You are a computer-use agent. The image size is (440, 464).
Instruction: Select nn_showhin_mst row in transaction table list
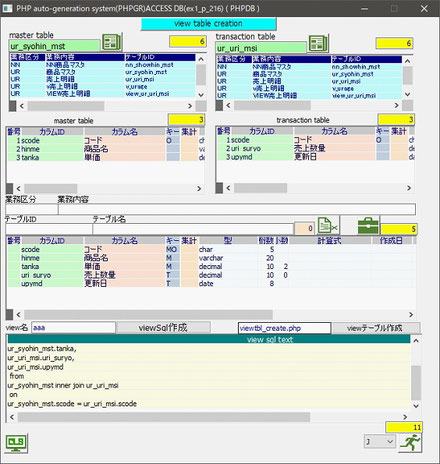309,67
